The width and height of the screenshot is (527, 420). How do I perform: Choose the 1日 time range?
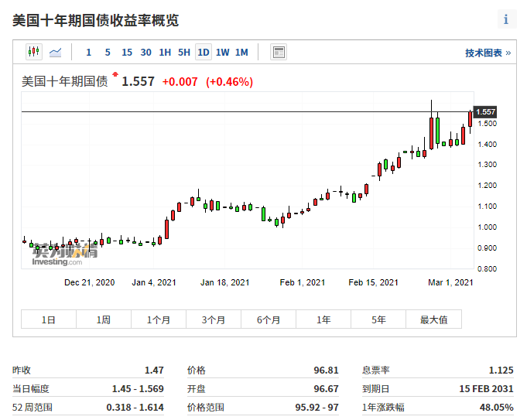(x=49, y=319)
